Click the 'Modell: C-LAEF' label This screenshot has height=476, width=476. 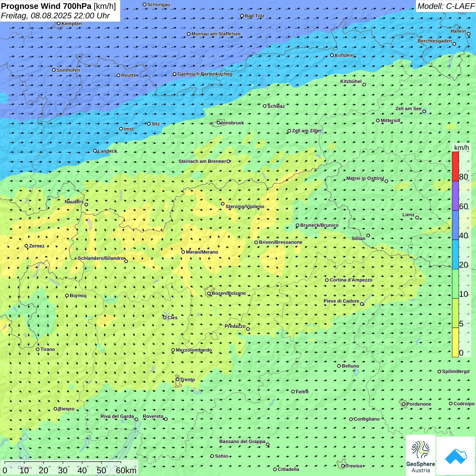(x=445, y=6)
